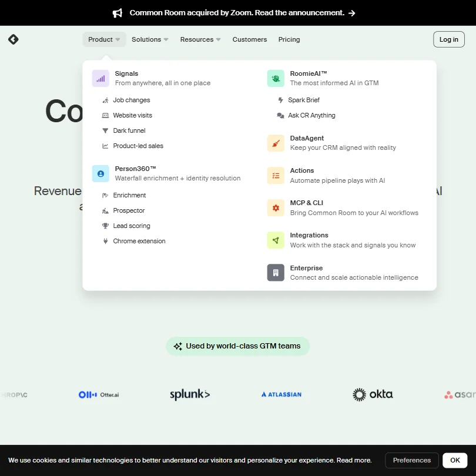Click the Okta customer logo
Screen dimensions: 476x476
[x=373, y=395]
